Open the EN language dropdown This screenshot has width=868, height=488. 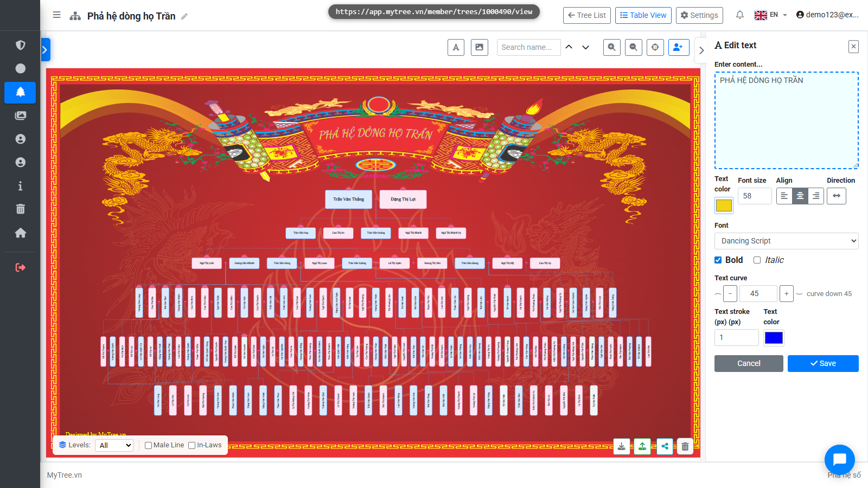(x=770, y=15)
